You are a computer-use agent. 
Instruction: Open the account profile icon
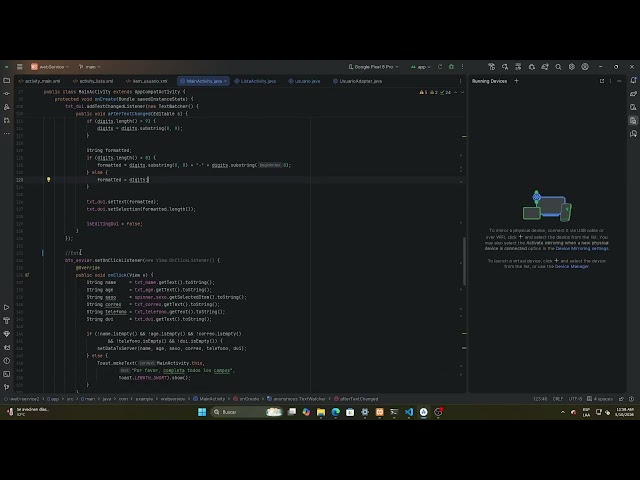(585, 67)
